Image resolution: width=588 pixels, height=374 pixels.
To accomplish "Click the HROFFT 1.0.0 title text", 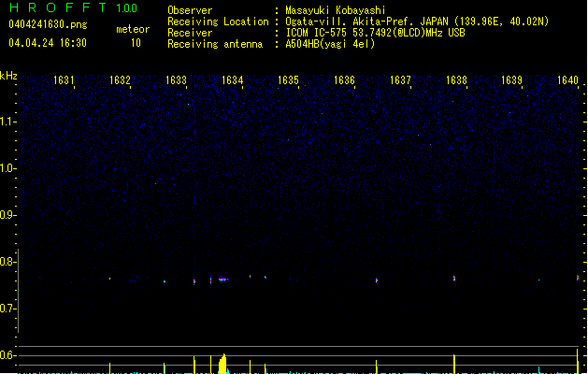I will point(74,7).
